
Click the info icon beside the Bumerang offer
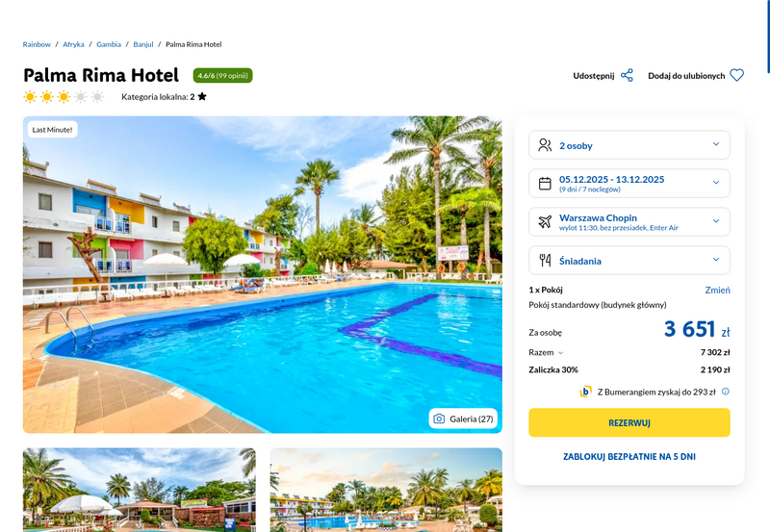tap(726, 392)
